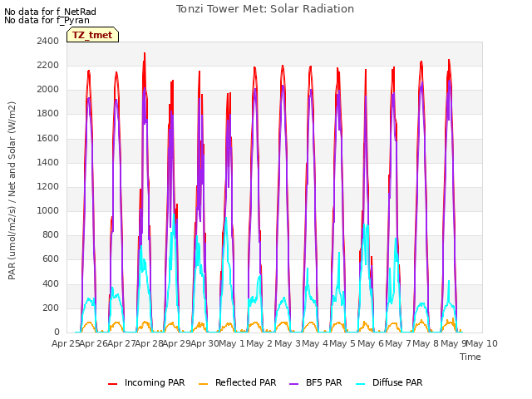Click the TZ_tmet annotation box
This screenshot has width=532, height=399.
(x=92, y=35)
